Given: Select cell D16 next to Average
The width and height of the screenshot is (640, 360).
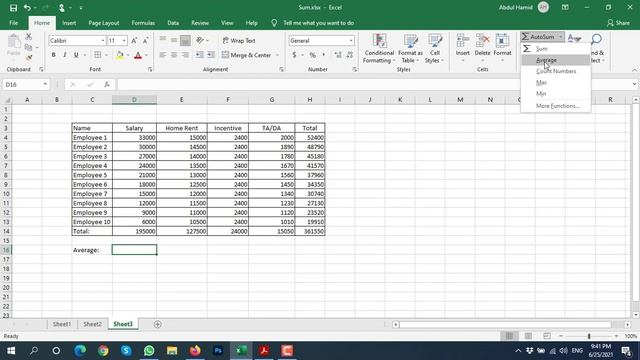Looking at the screenshot, I should coord(134,250).
